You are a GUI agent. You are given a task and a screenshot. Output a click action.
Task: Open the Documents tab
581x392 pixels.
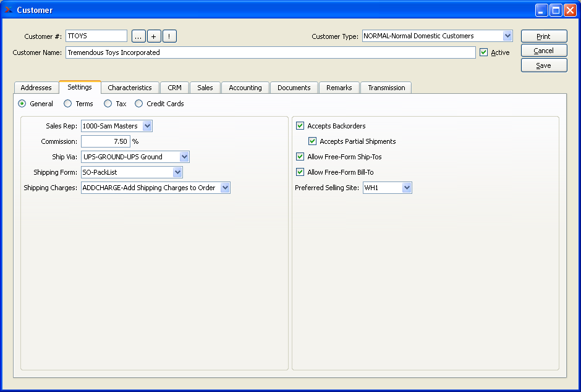click(x=294, y=88)
